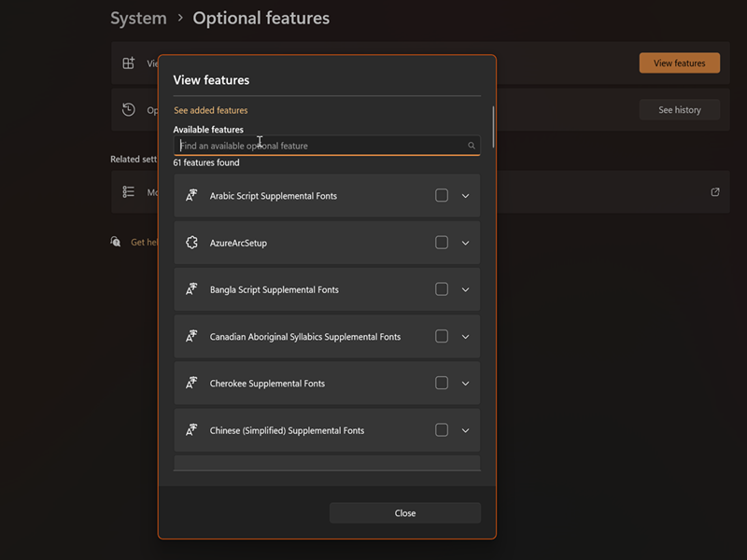Viewport: 747px width, 560px height.
Task: Click the Bangla Script Supplemental Fonts icon
Action: coord(191,289)
